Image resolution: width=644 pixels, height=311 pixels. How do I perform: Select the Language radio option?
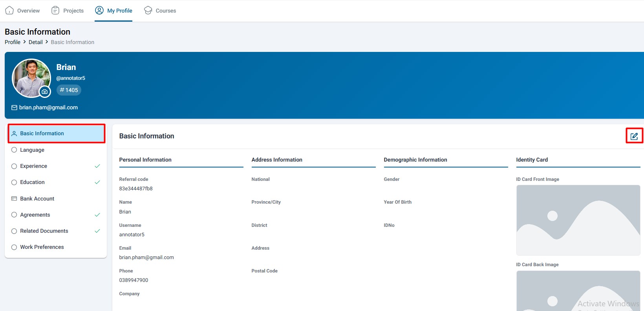click(x=14, y=150)
